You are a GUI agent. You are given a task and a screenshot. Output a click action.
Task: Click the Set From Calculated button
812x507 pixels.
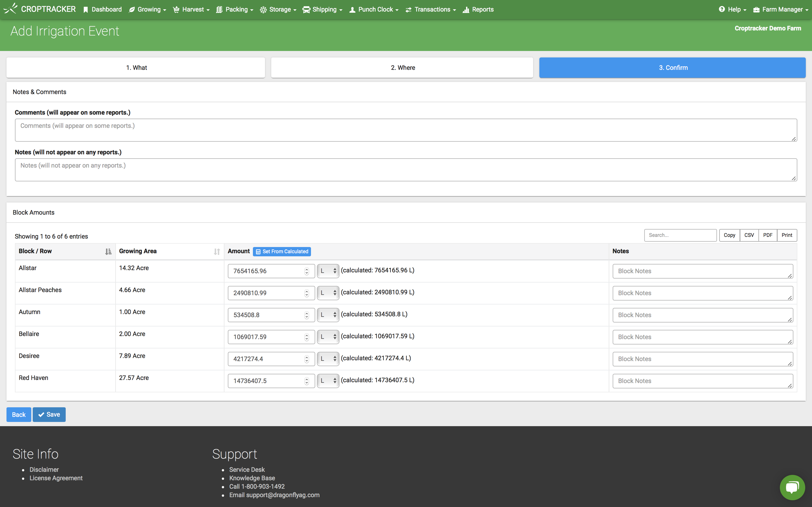pyautogui.click(x=282, y=251)
